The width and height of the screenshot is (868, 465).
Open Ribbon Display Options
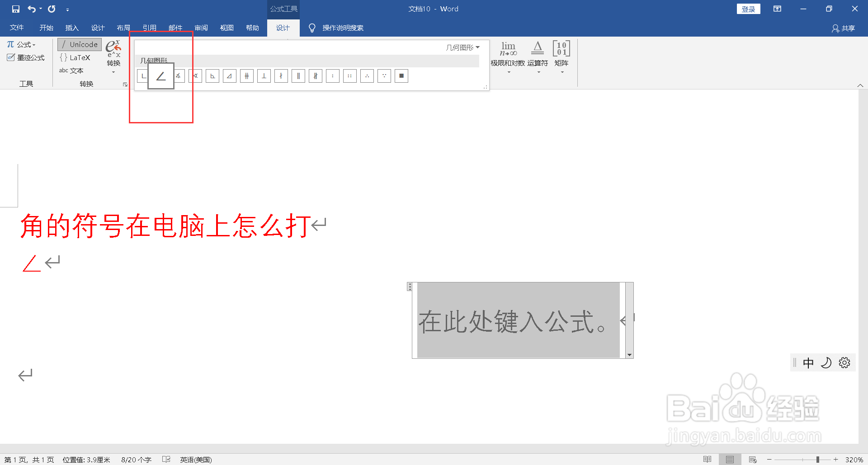[x=777, y=9]
